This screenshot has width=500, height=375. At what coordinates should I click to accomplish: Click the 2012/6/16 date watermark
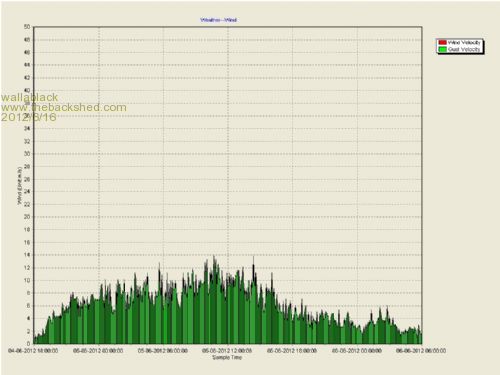tap(29, 117)
